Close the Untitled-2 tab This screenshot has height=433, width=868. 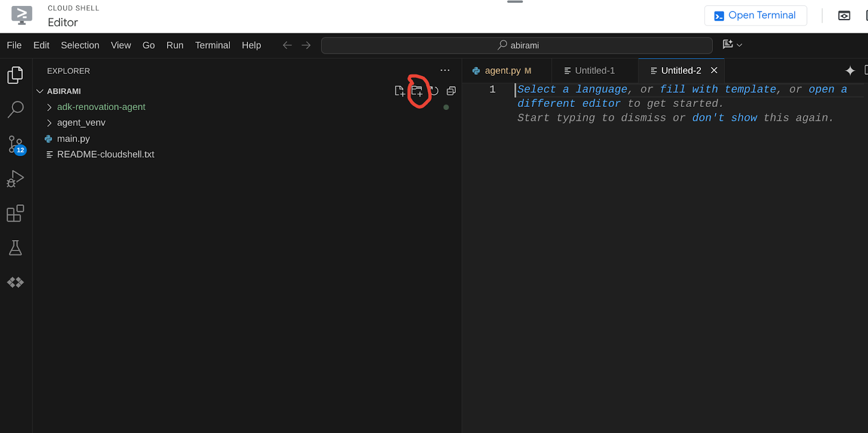coord(714,70)
